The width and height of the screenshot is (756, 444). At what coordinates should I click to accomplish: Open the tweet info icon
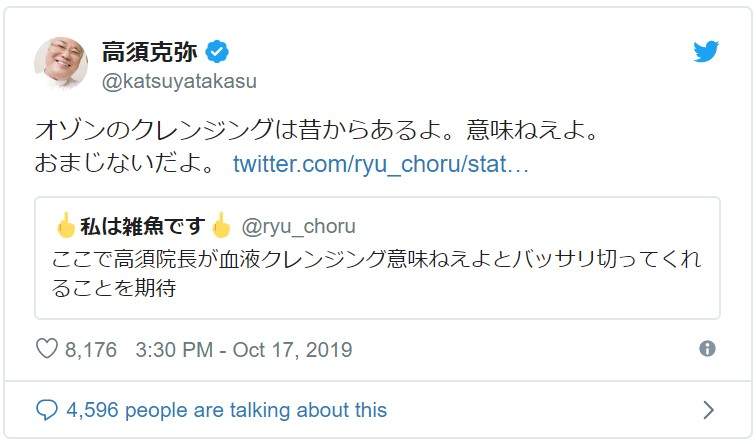pos(707,349)
